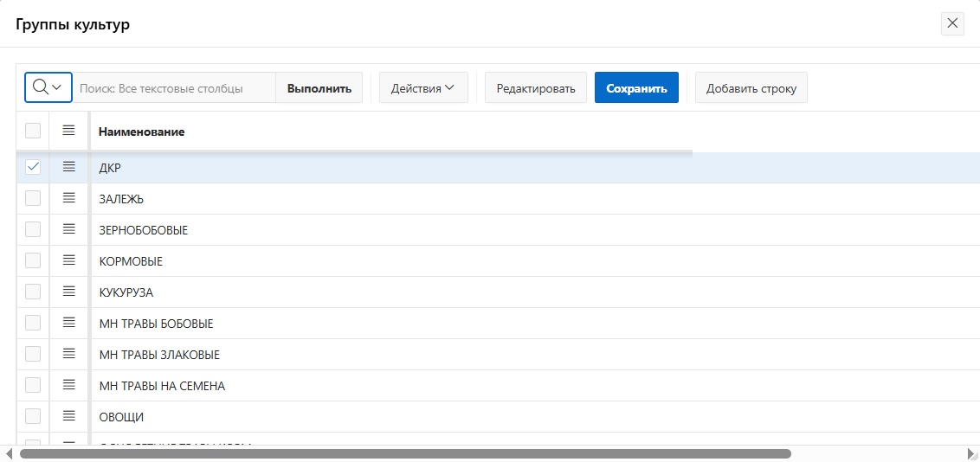The image size is (980, 462).
Task: Open header row actions menu icon
Action: 69,131
